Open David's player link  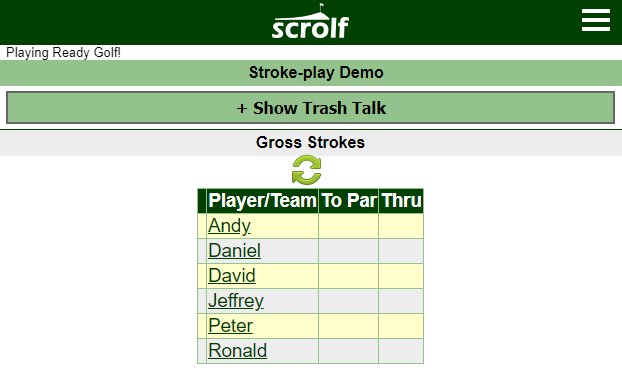pos(232,276)
